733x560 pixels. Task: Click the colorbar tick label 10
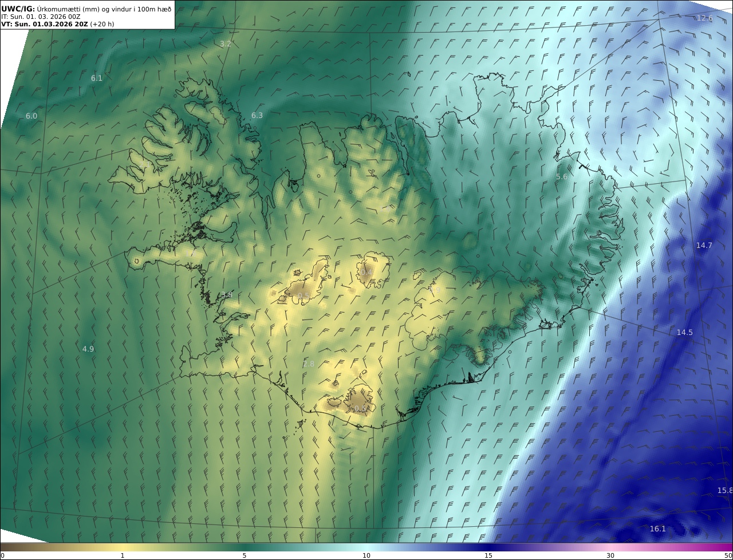pos(366,555)
